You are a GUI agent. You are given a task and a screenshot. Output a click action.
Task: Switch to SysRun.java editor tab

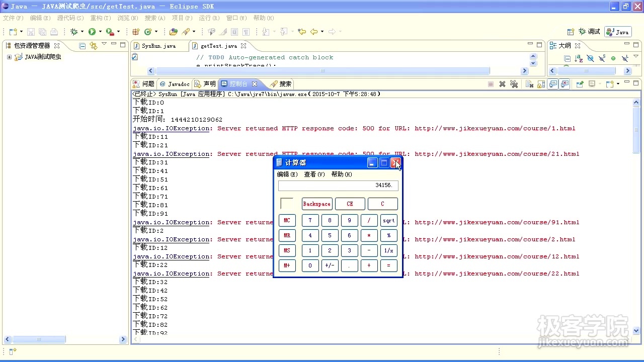(x=158, y=46)
